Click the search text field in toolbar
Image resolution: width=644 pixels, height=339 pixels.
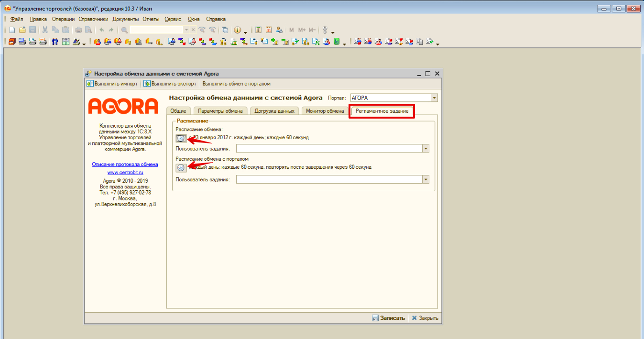[156, 30]
